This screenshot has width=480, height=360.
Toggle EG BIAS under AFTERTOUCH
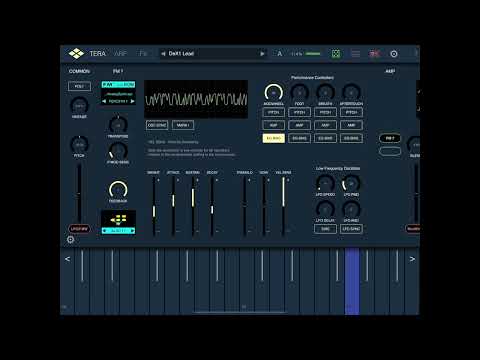[351, 138]
